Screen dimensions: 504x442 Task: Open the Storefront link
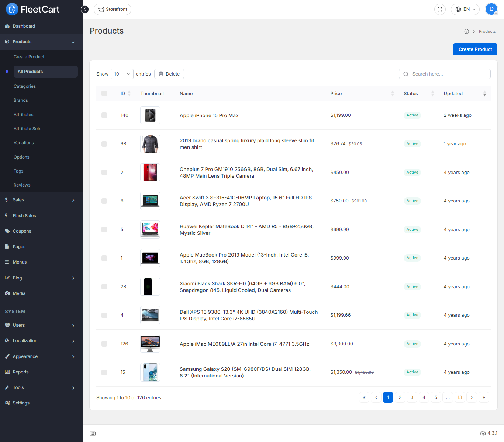click(x=113, y=9)
